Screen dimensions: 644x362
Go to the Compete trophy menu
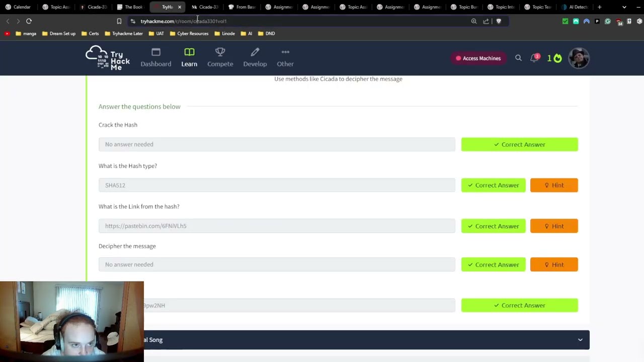coord(220,58)
